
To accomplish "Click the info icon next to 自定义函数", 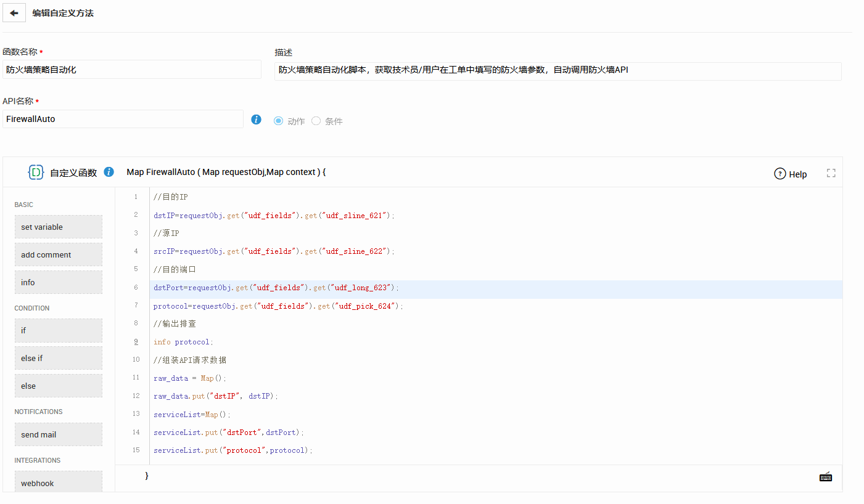I will [x=109, y=172].
